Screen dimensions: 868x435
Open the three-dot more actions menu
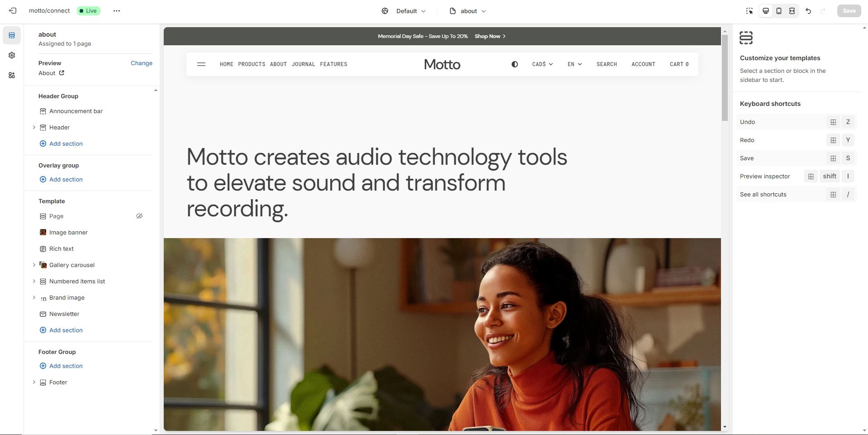[x=117, y=11]
